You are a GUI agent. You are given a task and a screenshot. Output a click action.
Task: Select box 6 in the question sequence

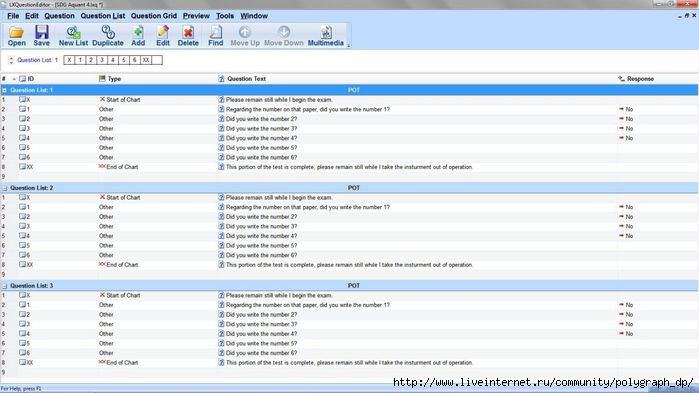(135, 60)
